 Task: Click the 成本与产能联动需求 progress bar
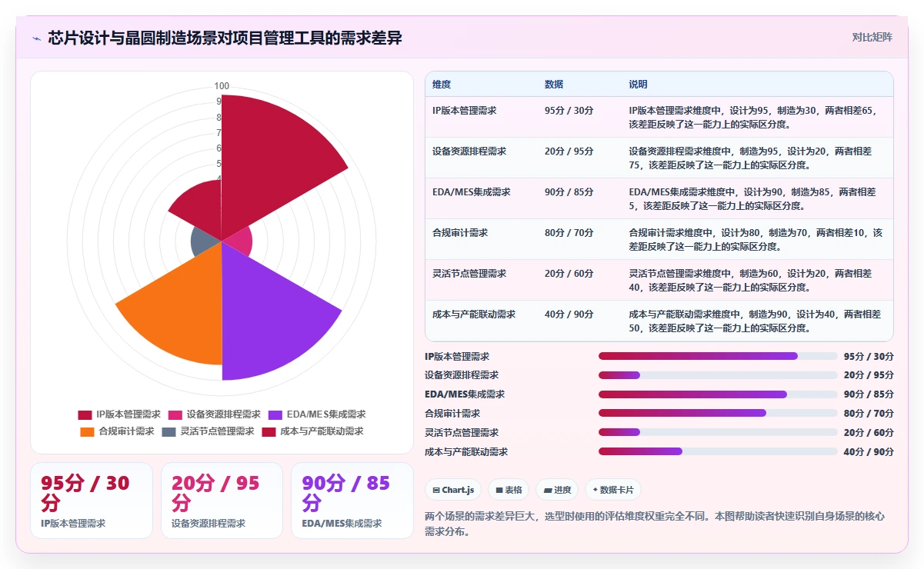(718, 452)
